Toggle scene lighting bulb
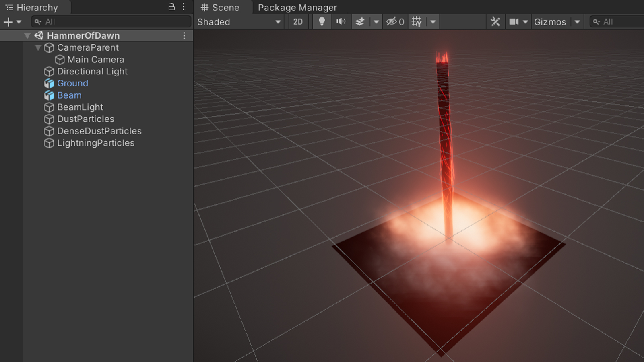Image resolution: width=644 pixels, height=362 pixels. 322,22
